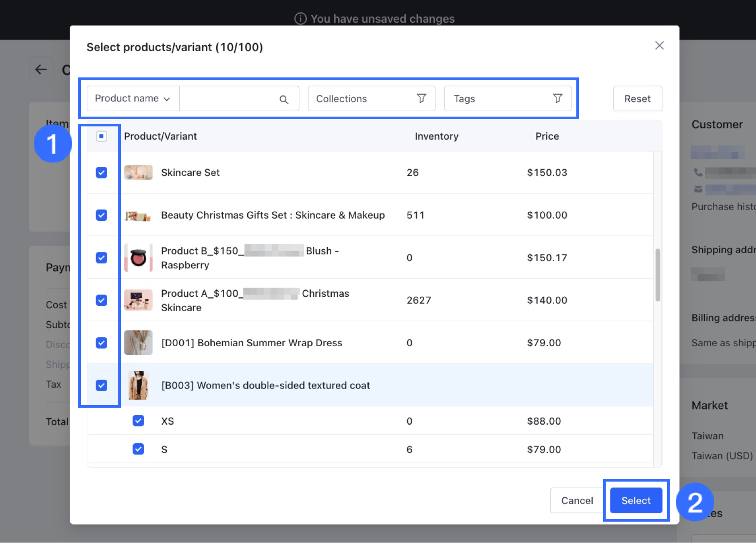The image size is (756, 543).
Task: Deselect Bohemian Summer Wrap Dress checkbox
Action: (101, 343)
